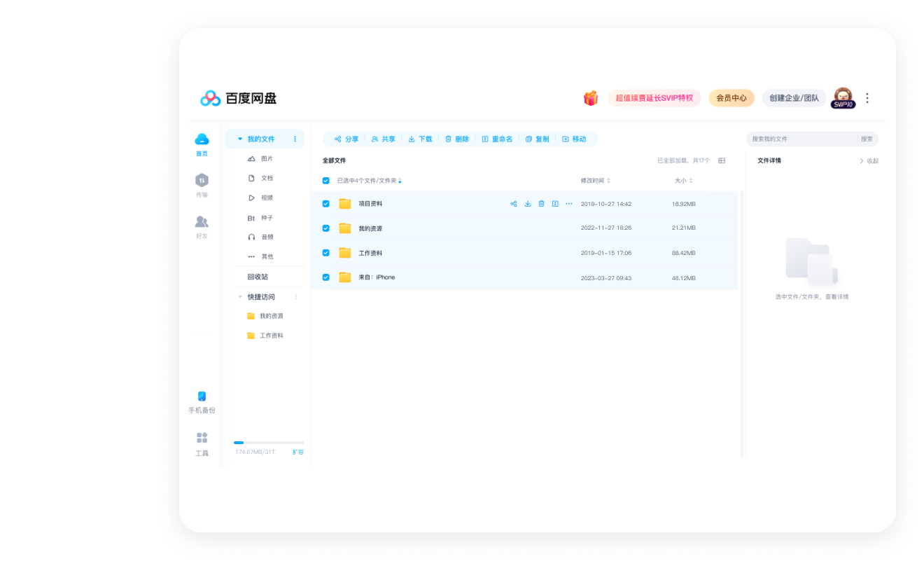Click trash icon in 项目资料 row

[x=541, y=204]
